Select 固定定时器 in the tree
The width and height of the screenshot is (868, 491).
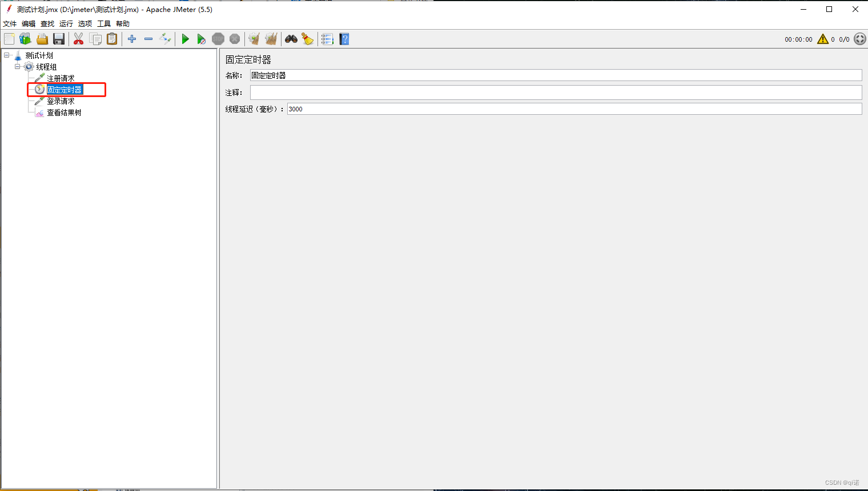click(65, 90)
